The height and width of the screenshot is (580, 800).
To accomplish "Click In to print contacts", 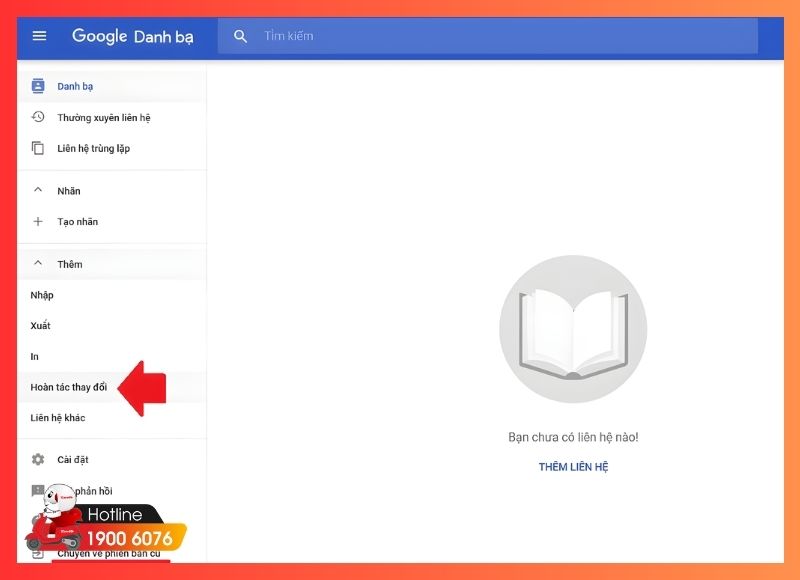I will click(35, 356).
